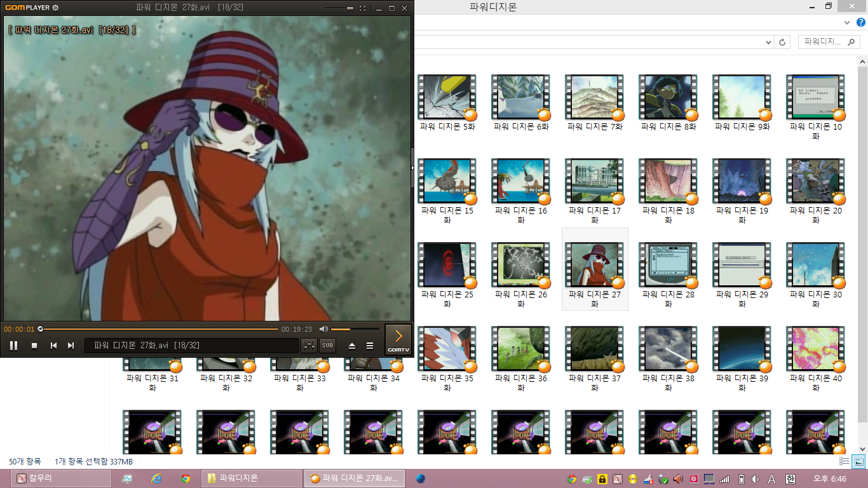Refresh the Explorer folder view
Image resolution: width=868 pixels, height=488 pixels.
tap(783, 42)
